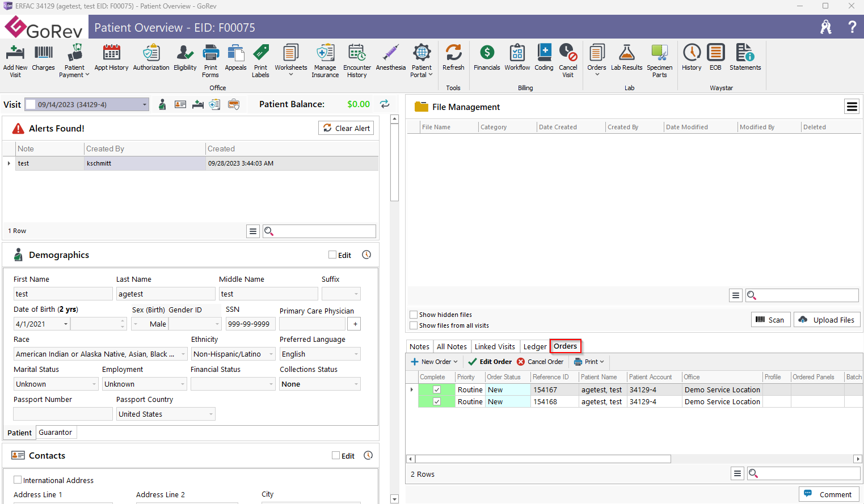
Task: Tick International Address checkbox
Action: 18,480
